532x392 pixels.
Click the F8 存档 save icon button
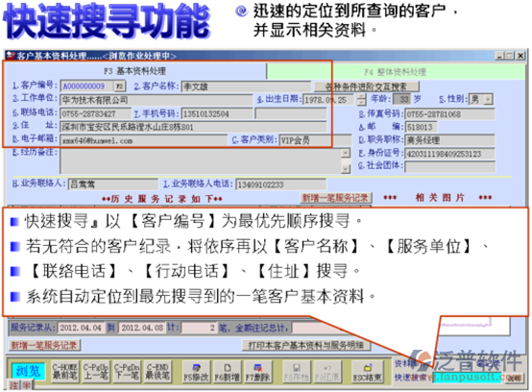click(x=296, y=372)
